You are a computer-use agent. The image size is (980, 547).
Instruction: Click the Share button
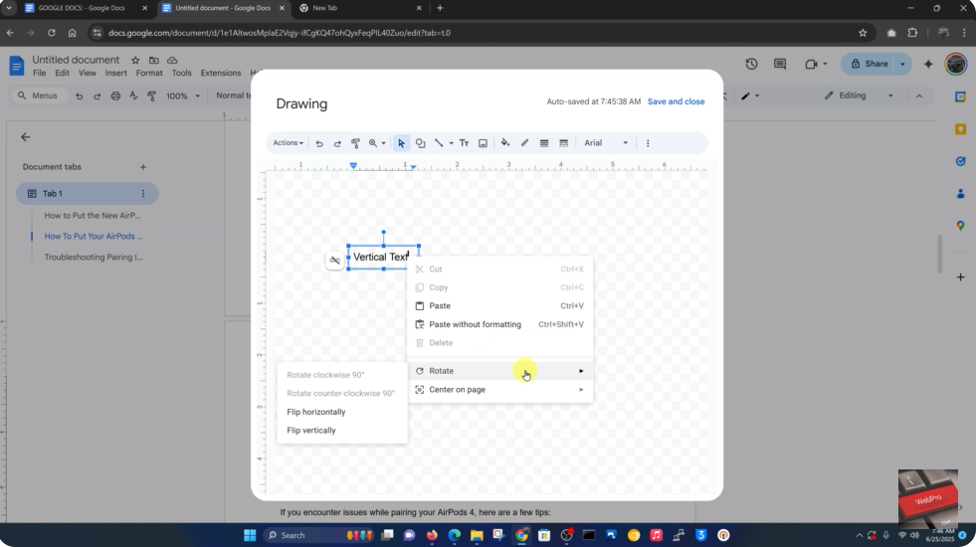[869, 64]
